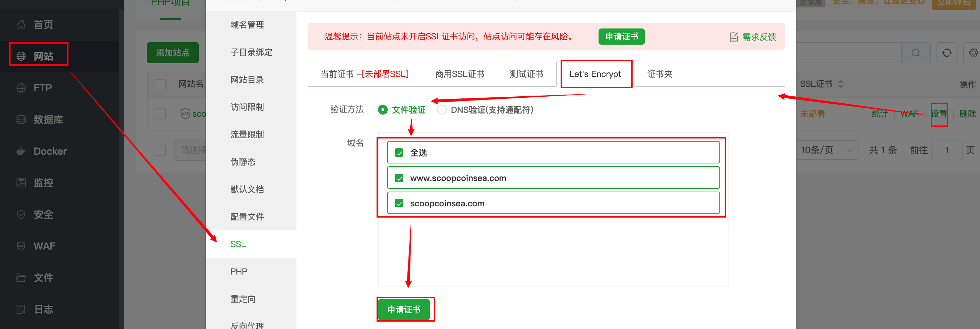
Task: Uncheck scoopcoinsea.com domain checkbox
Action: click(399, 203)
